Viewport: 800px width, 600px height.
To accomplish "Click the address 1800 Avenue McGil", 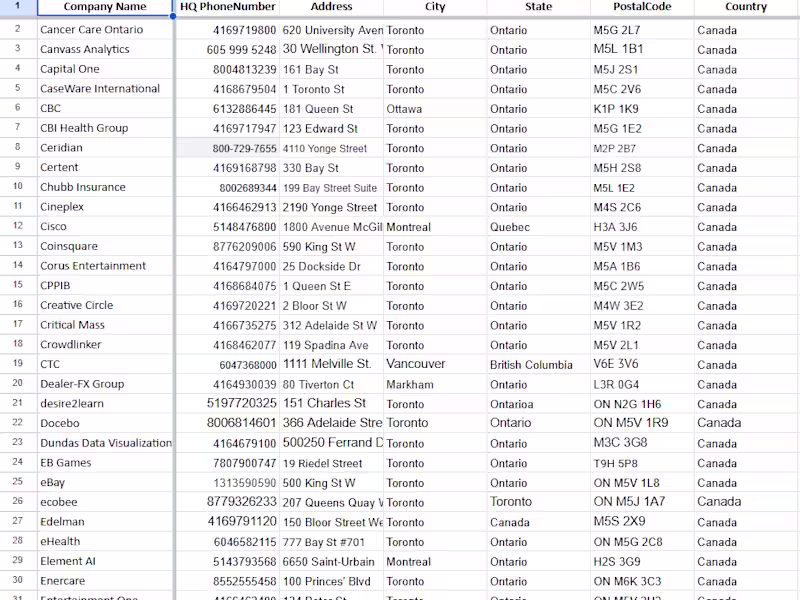I will (332, 227).
